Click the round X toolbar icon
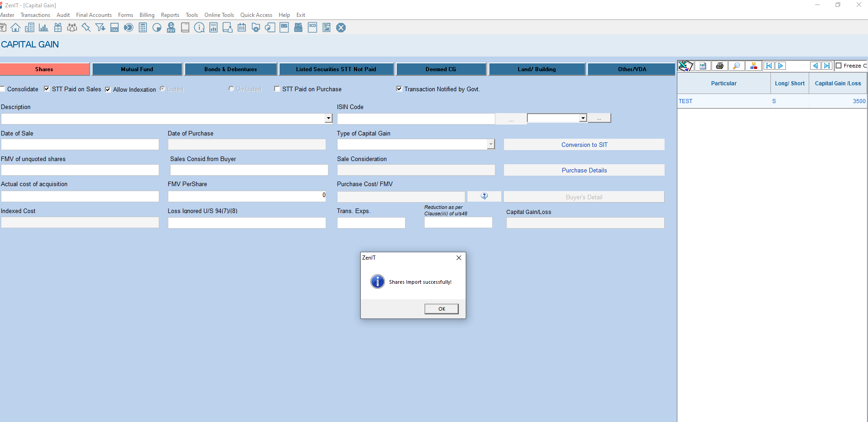868x422 pixels. [341, 28]
